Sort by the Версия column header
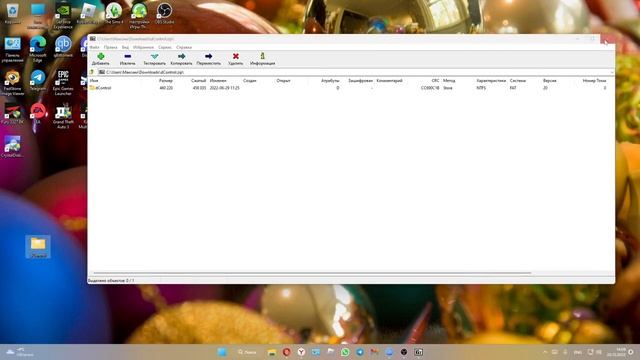This screenshot has height=360, width=640. [549, 81]
